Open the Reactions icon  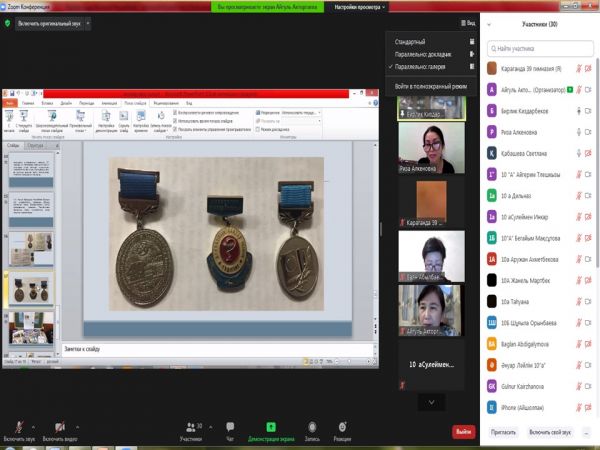(x=342, y=426)
